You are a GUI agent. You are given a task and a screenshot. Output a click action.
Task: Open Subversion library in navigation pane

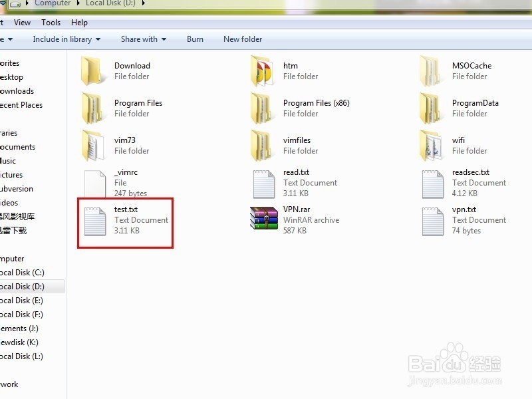point(17,188)
